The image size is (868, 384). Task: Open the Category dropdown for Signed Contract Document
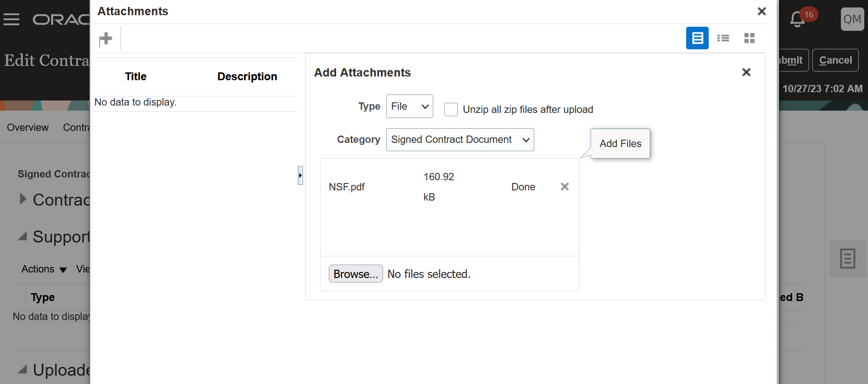(460, 140)
